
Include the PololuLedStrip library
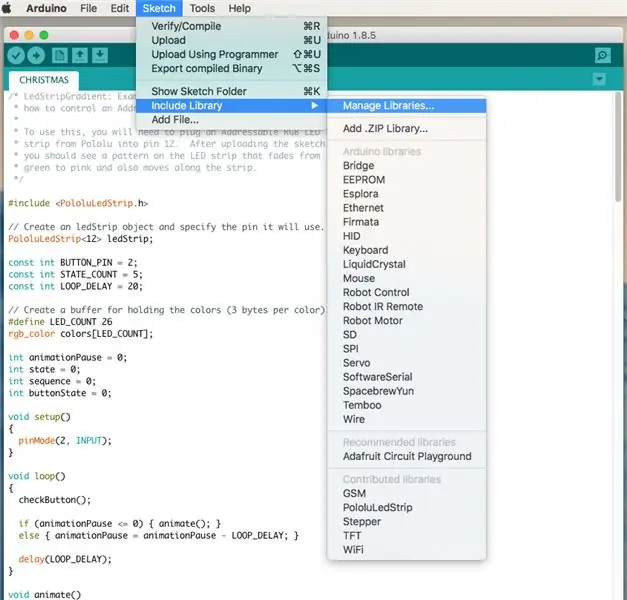click(x=406, y=507)
